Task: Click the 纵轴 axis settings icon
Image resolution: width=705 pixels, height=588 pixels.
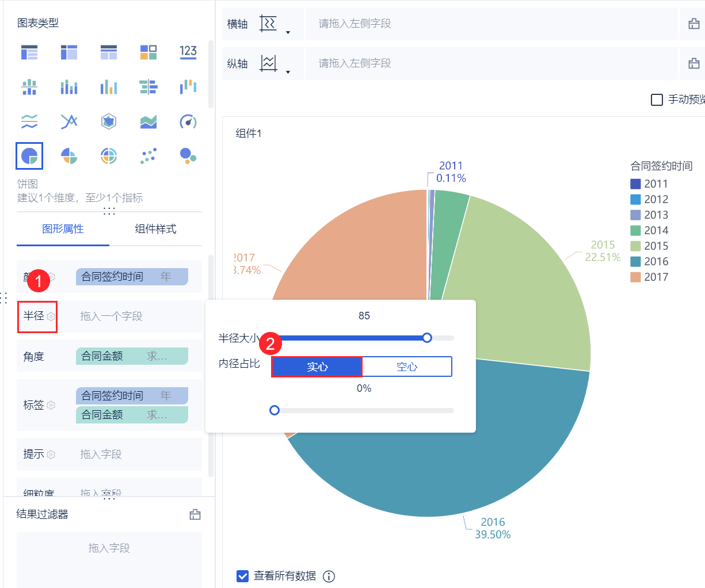Action: point(268,63)
